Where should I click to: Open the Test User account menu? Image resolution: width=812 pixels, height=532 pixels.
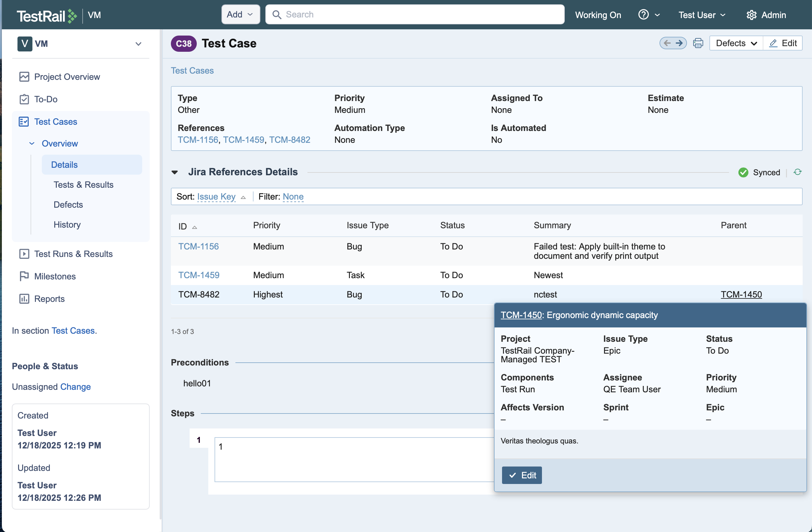click(x=702, y=15)
